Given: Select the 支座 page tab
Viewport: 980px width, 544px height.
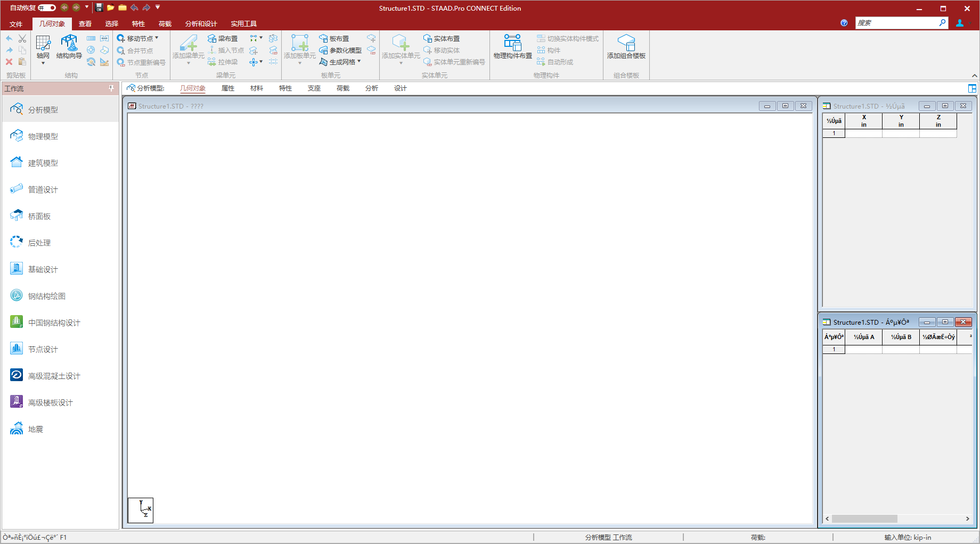Looking at the screenshot, I should [x=314, y=88].
